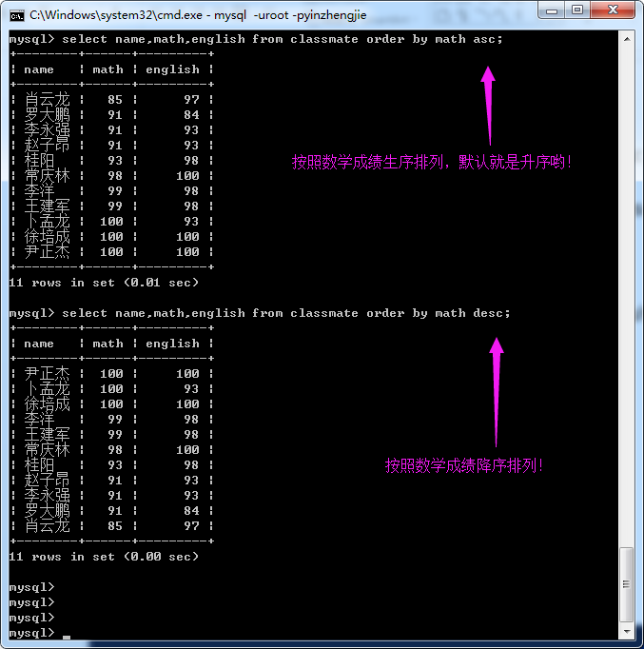Click the 'name' header of the first table

point(39,69)
